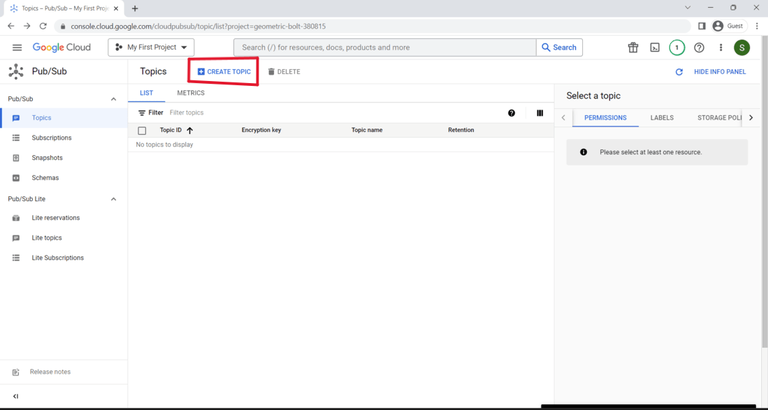Open Schemas in the sidebar
768x410 pixels.
(64, 178)
